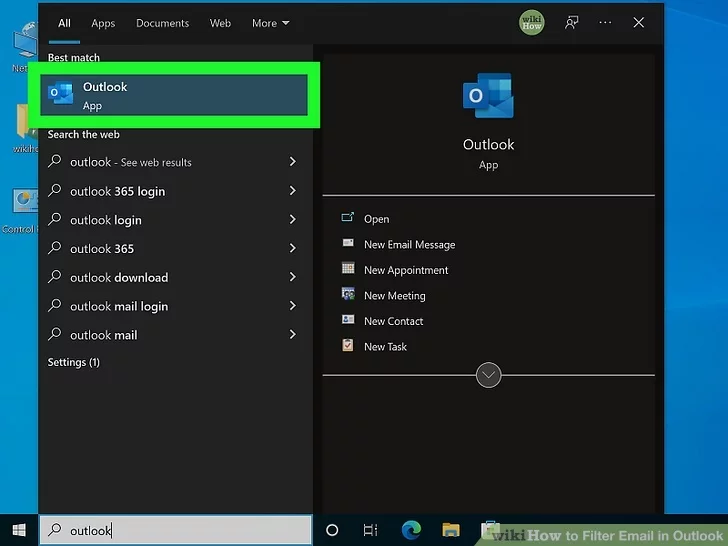Click Open in Outlook preview actions
The height and width of the screenshot is (546, 728).
click(x=377, y=219)
